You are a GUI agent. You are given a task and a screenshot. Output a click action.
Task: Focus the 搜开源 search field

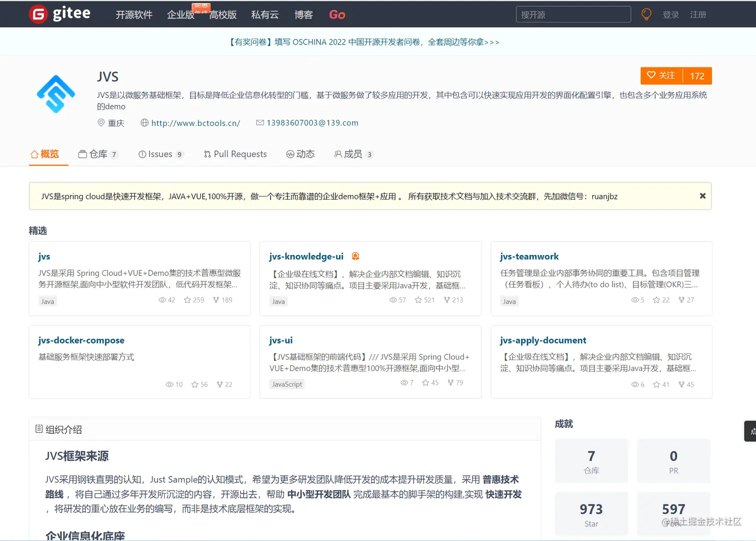coord(573,14)
